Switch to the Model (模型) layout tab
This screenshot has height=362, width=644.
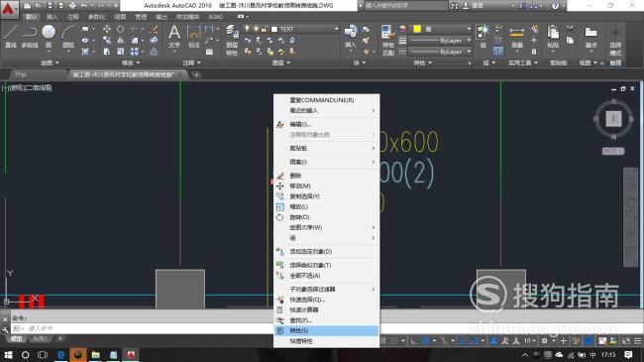pos(17,338)
